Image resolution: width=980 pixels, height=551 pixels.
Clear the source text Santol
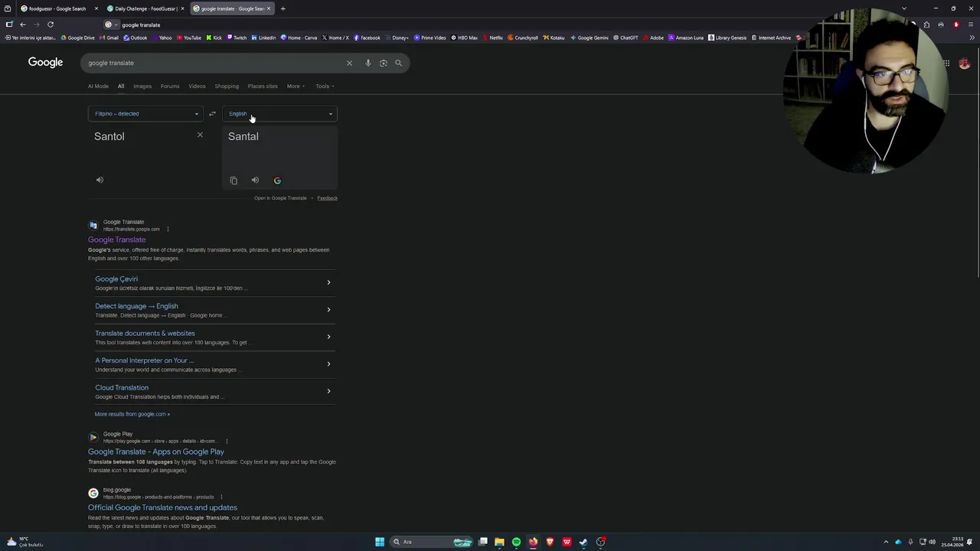pyautogui.click(x=200, y=135)
